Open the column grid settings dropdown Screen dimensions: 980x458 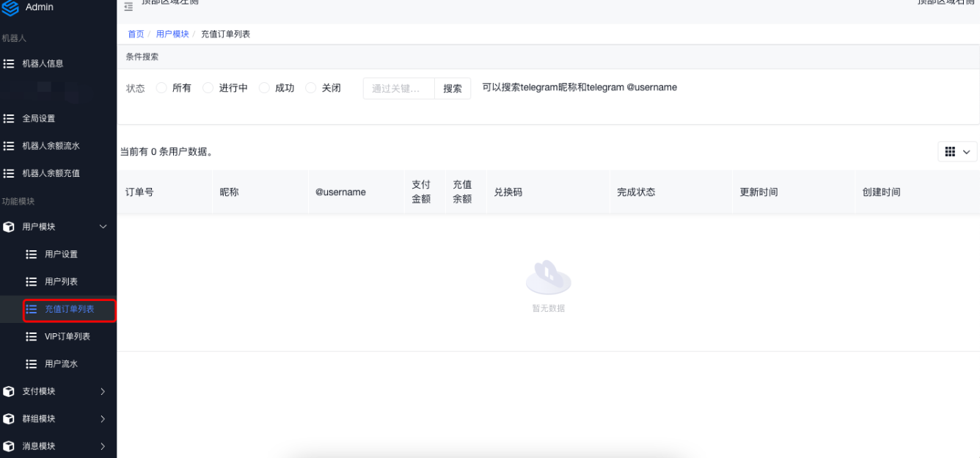[957, 151]
